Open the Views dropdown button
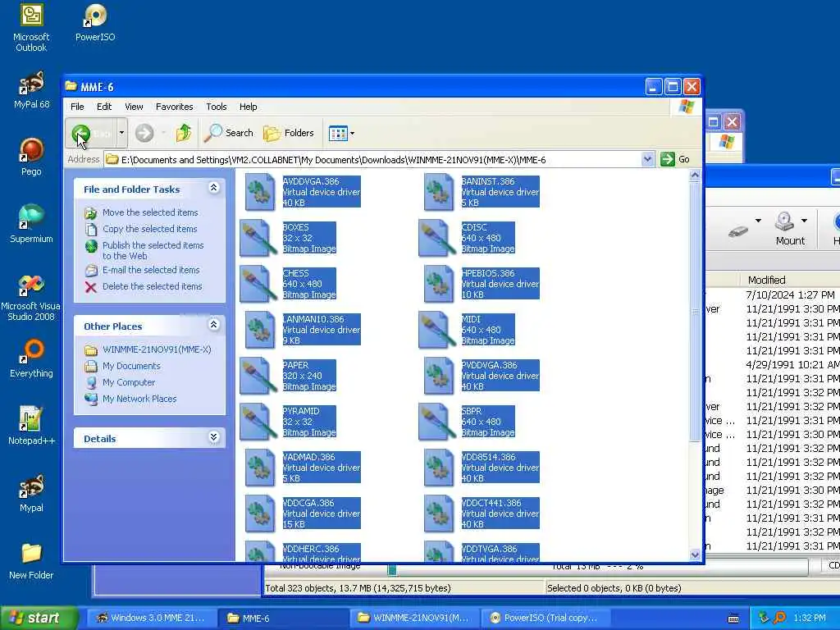This screenshot has height=630, width=840. point(341,133)
